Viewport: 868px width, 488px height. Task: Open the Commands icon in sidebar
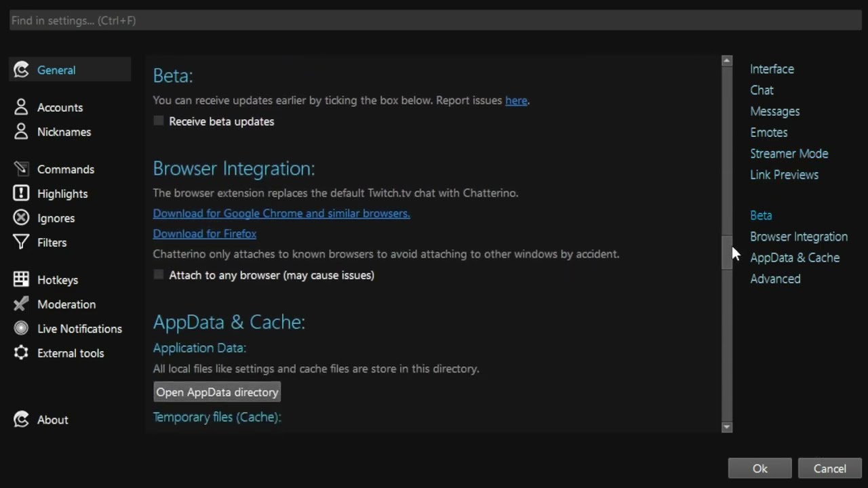(x=21, y=169)
